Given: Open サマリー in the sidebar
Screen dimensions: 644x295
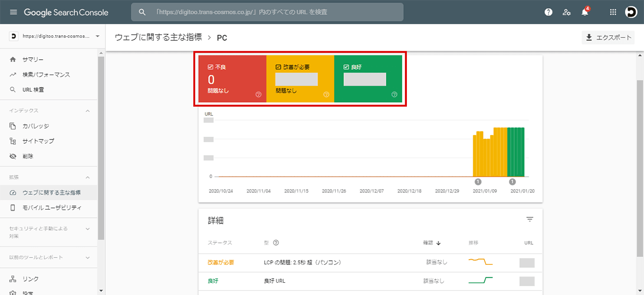Looking at the screenshot, I should (49, 59).
